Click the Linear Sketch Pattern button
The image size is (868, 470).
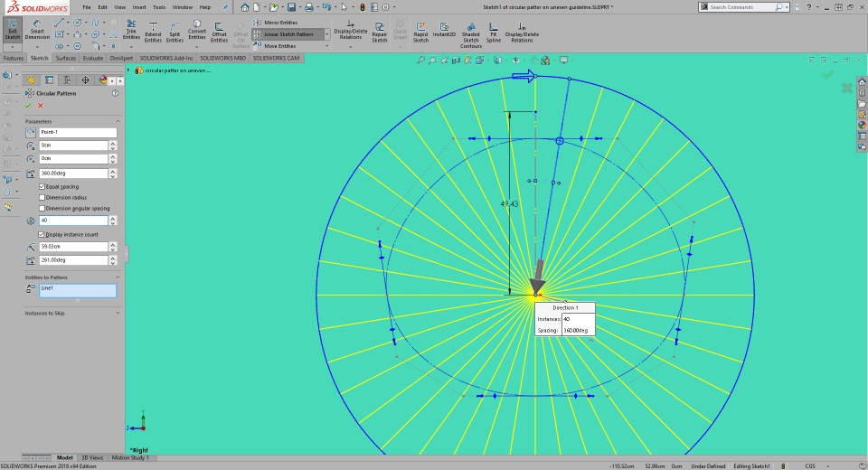coord(288,34)
